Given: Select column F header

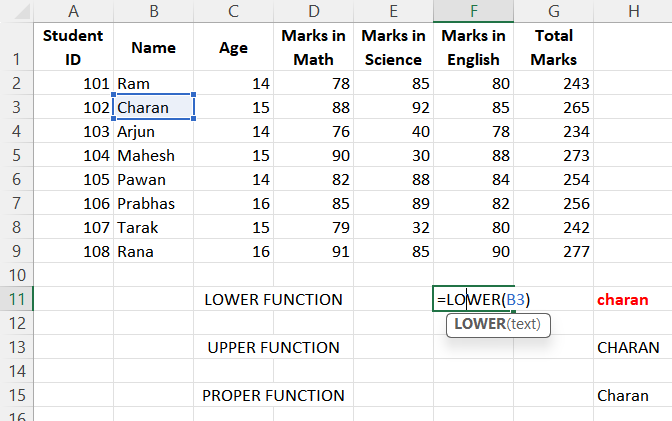Looking at the screenshot, I should click(x=473, y=10).
